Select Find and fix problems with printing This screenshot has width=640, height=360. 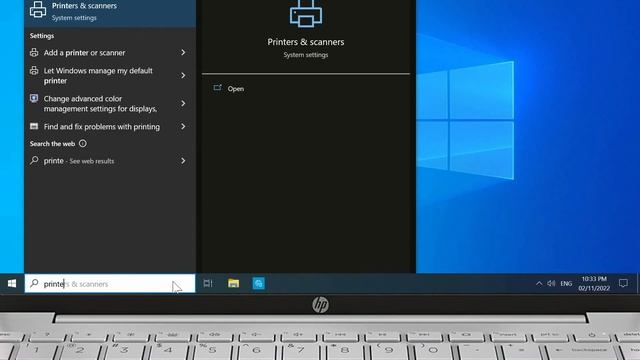click(x=102, y=127)
